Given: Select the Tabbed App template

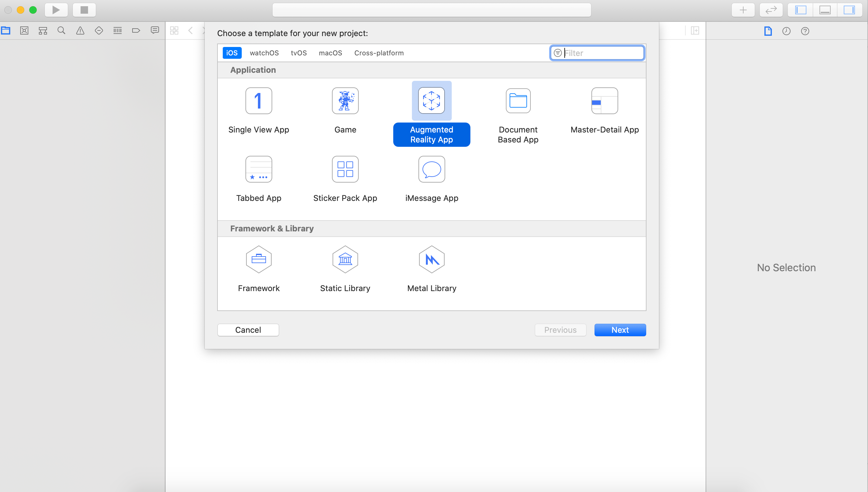Looking at the screenshot, I should [x=259, y=169].
